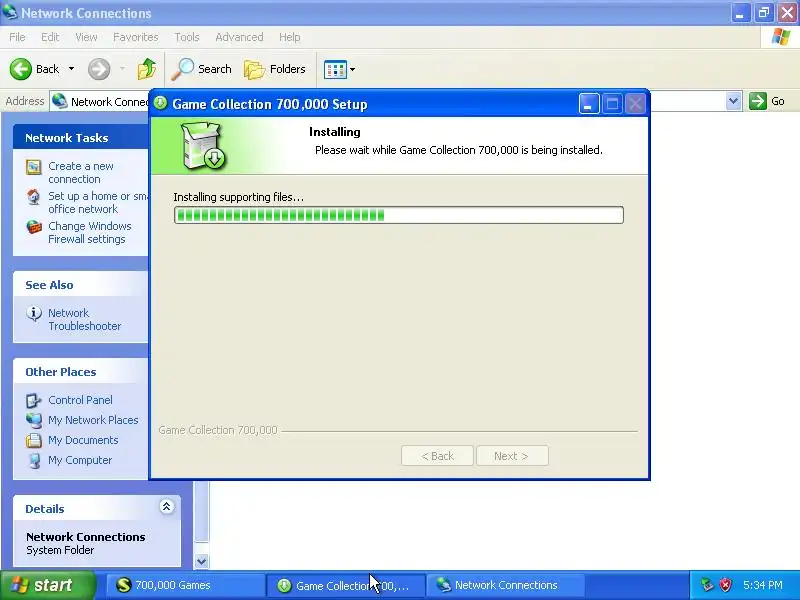Click the disabled Next button in Setup

point(512,456)
